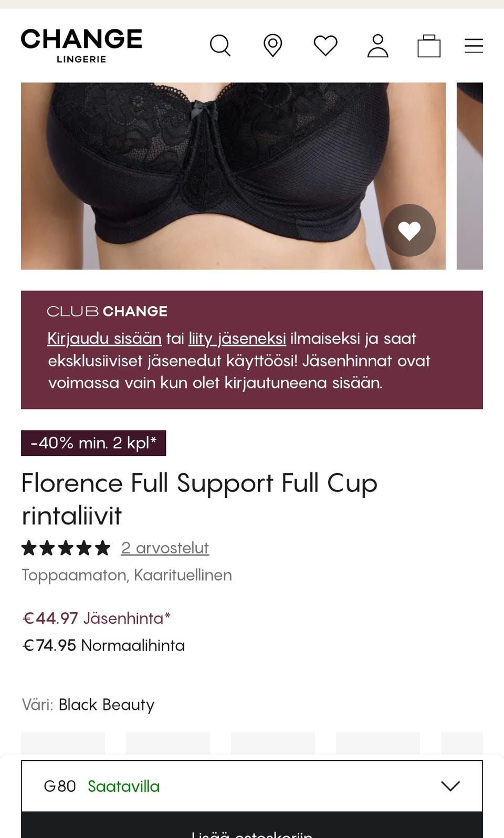Screen dimensions: 504x838
Task: Select the second color swatch thumbnail
Action: click(168, 743)
